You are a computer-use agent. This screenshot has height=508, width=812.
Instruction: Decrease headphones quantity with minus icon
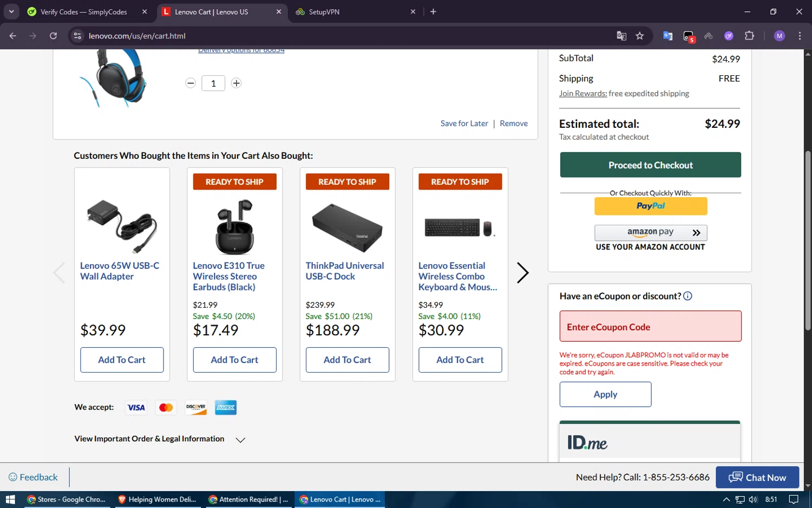[191, 83]
